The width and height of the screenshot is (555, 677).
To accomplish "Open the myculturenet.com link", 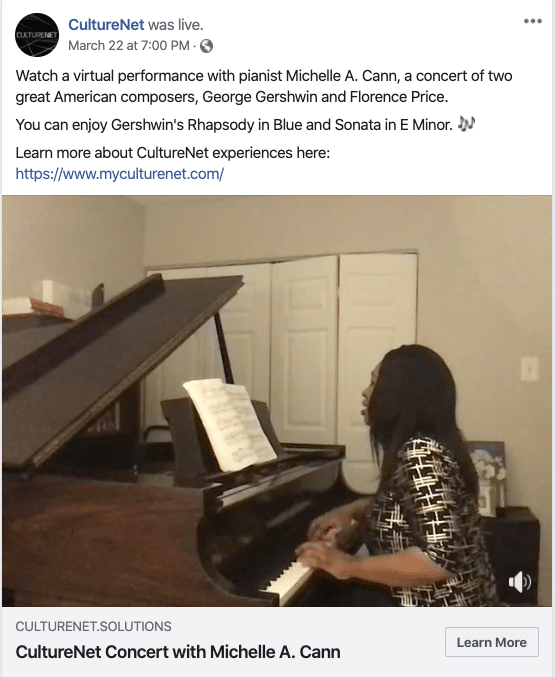I will (x=120, y=174).
